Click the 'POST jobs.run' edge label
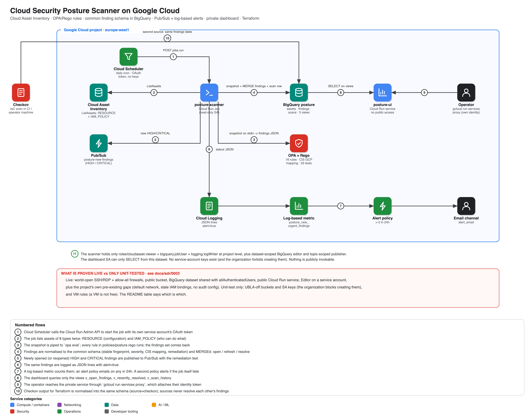 click(173, 50)
